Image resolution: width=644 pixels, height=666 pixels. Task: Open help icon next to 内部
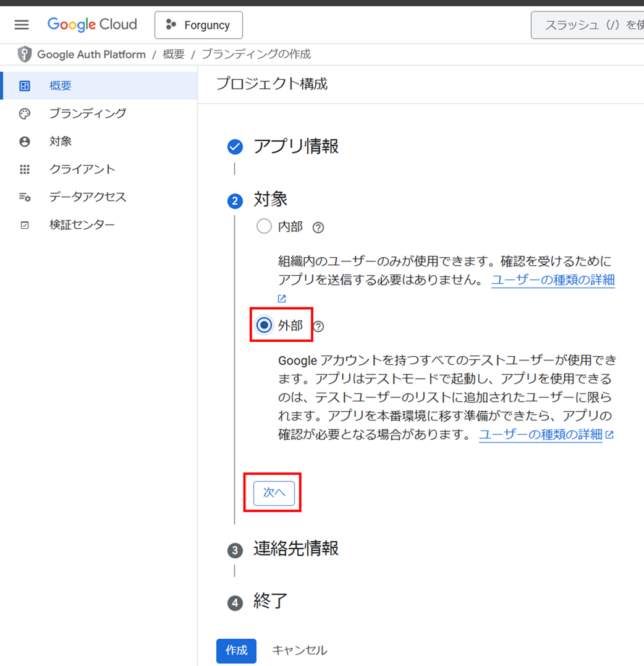point(318,228)
